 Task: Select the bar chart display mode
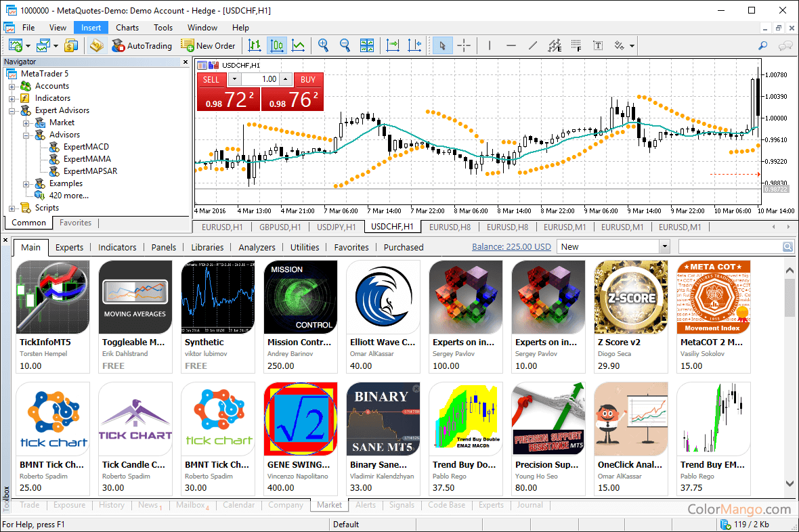click(x=253, y=45)
